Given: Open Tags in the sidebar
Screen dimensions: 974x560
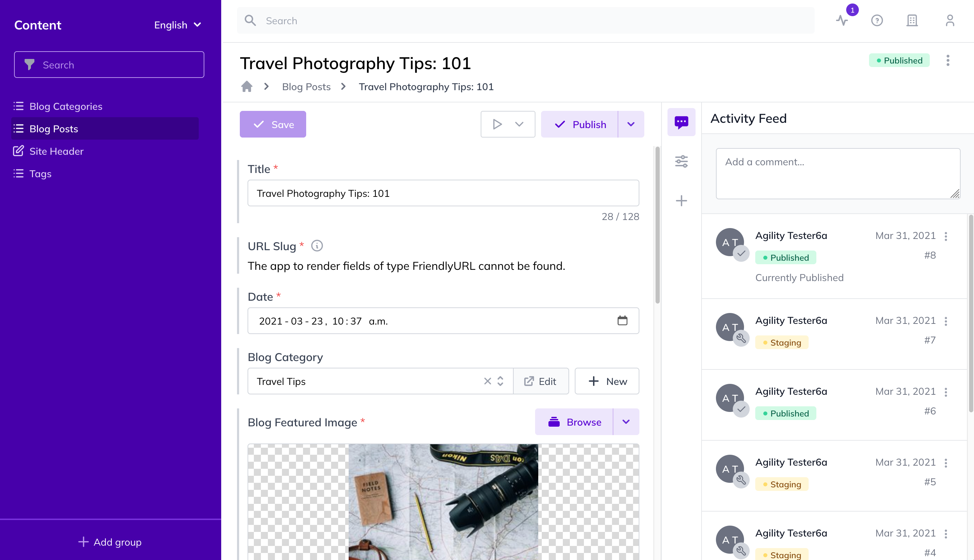Looking at the screenshot, I should pos(105,173).
